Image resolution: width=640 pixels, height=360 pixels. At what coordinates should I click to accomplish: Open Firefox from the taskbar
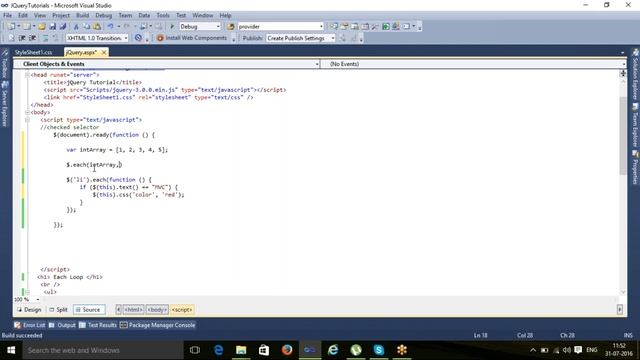click(287, 350)
